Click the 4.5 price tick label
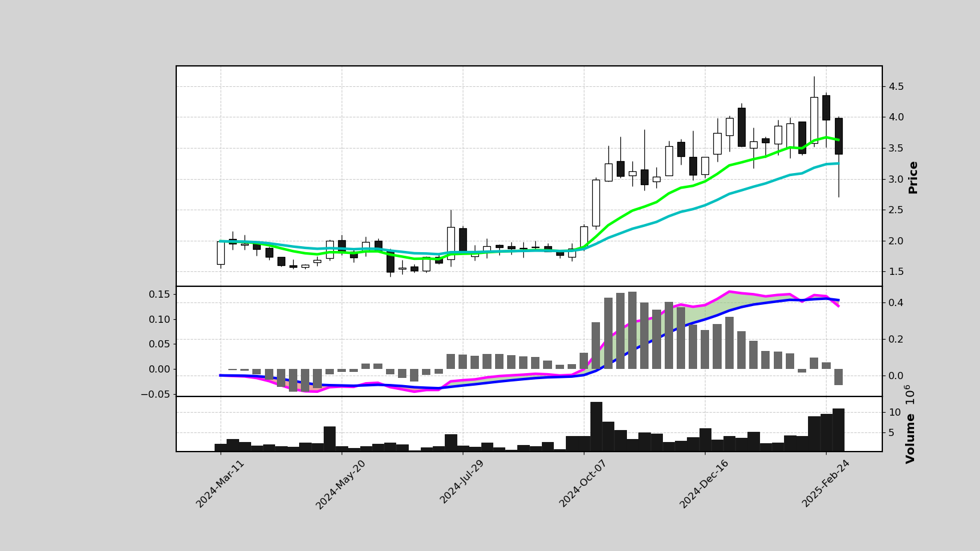 click(x=897, y=86)
